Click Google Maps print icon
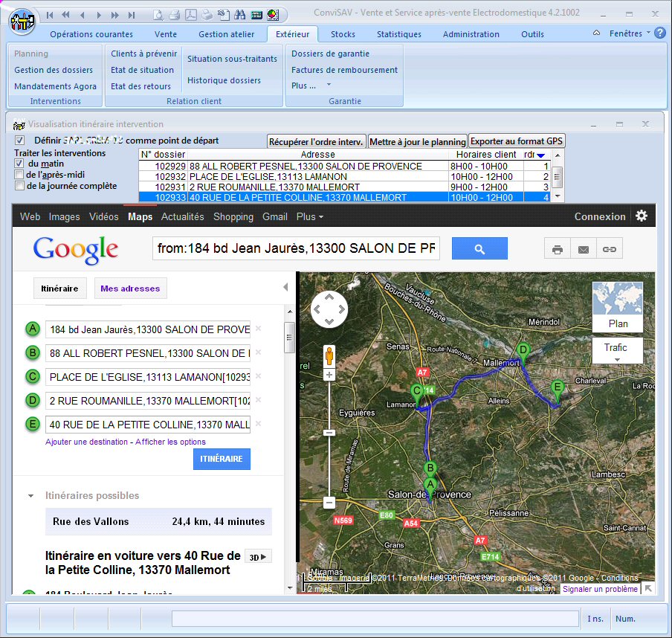 click(557, 248)
